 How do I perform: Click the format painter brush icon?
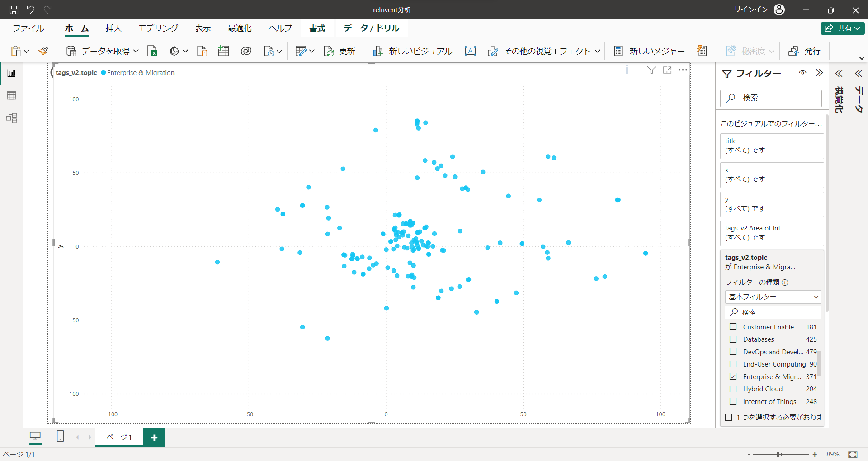(x=44, y=51)
